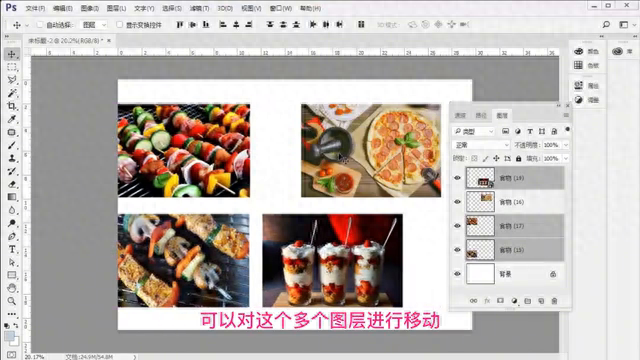
Task: Click the delete layer trash icon
Action: 554,301
